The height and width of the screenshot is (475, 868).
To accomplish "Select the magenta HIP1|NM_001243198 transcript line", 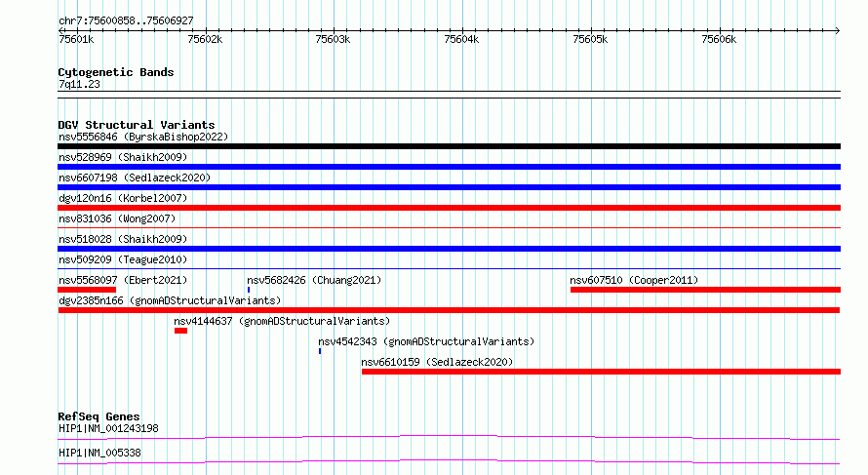I will [x=449, y=437].
